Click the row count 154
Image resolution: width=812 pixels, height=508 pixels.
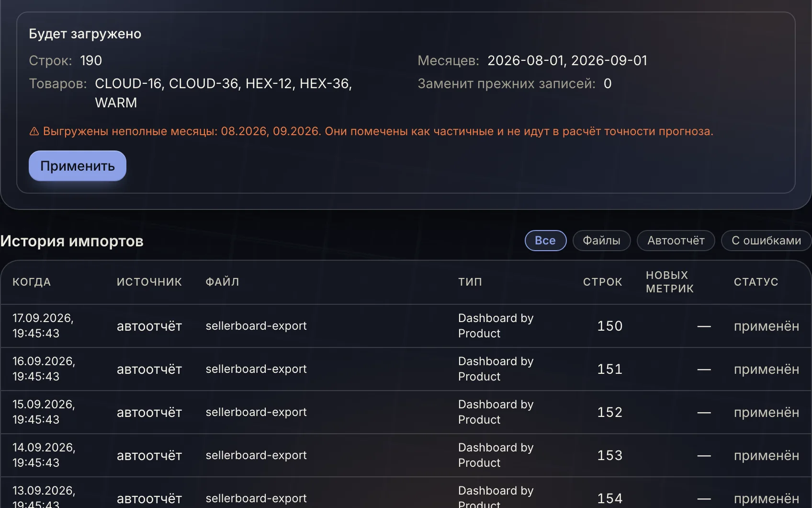click(609, 499)
